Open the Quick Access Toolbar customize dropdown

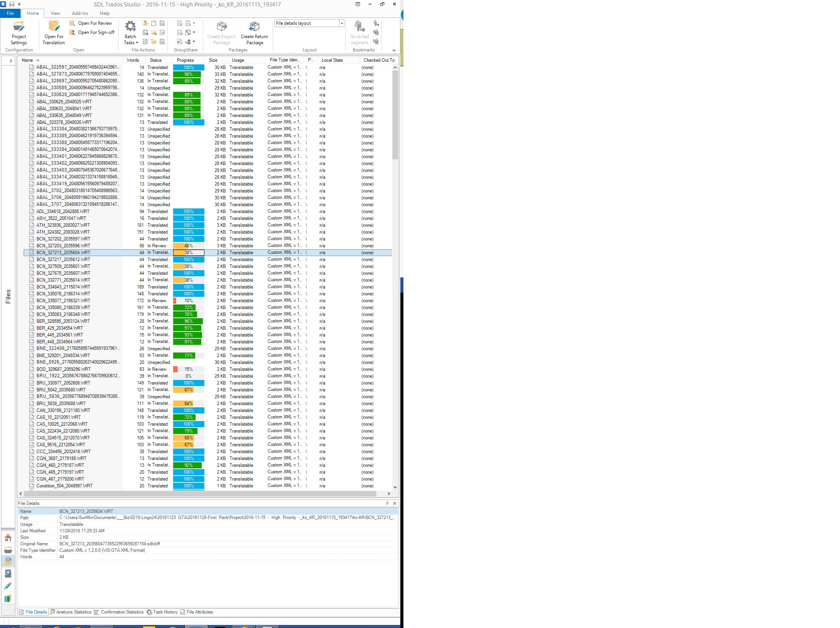[19, 4]
